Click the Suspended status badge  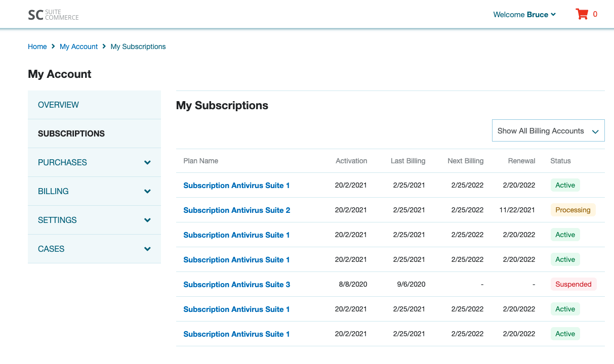click(x=574, y=284)
